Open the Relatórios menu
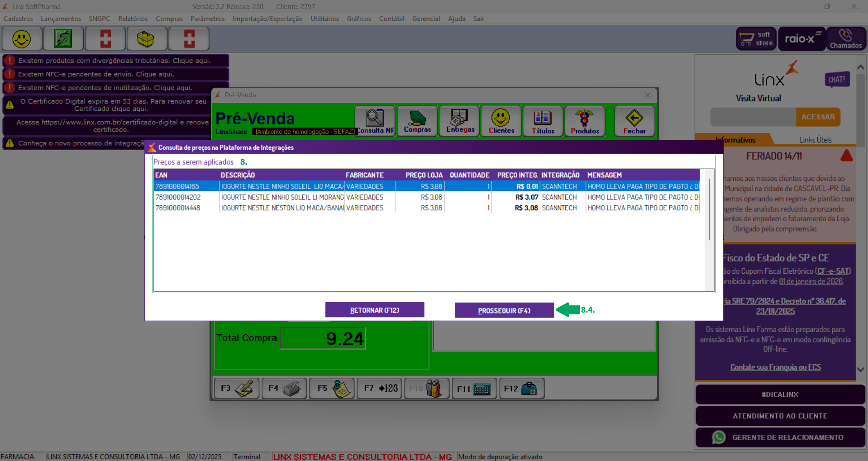Image resolution: width=868 pixels, height=461 pixels. tap(133, 19)
